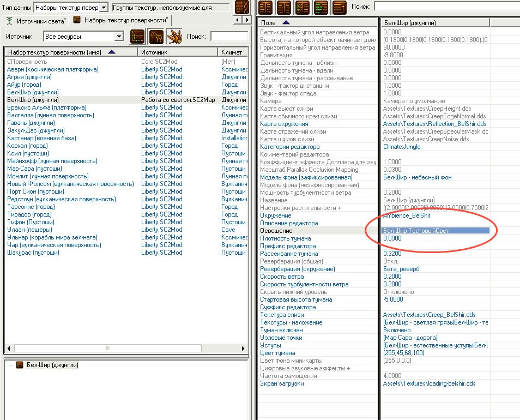Sort list by Климат column header
This screenshot has width=520, height=420.
click(x=233, y=52)
